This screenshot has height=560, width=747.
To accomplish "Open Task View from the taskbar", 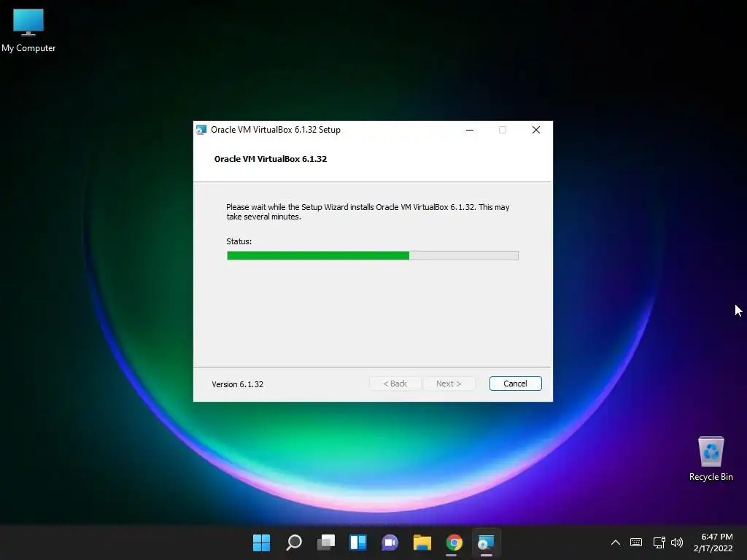I will (326, 542).
